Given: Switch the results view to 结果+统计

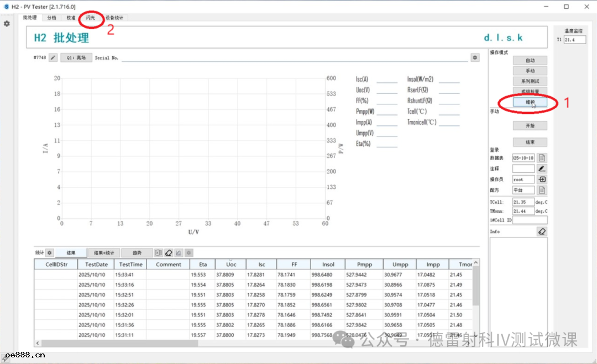Looking at the screenshot, I should [x=104, y=252].
